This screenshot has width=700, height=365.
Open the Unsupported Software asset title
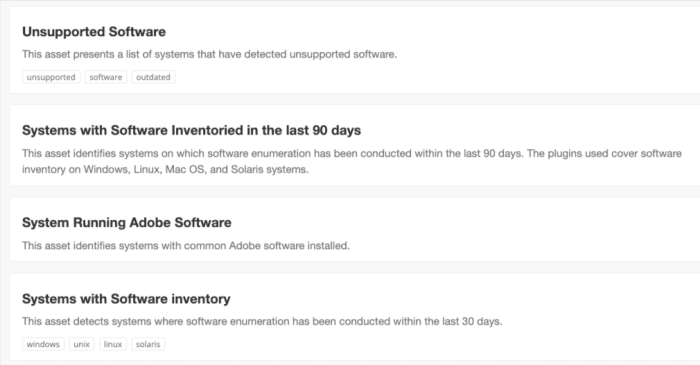[x=94, y=32]
